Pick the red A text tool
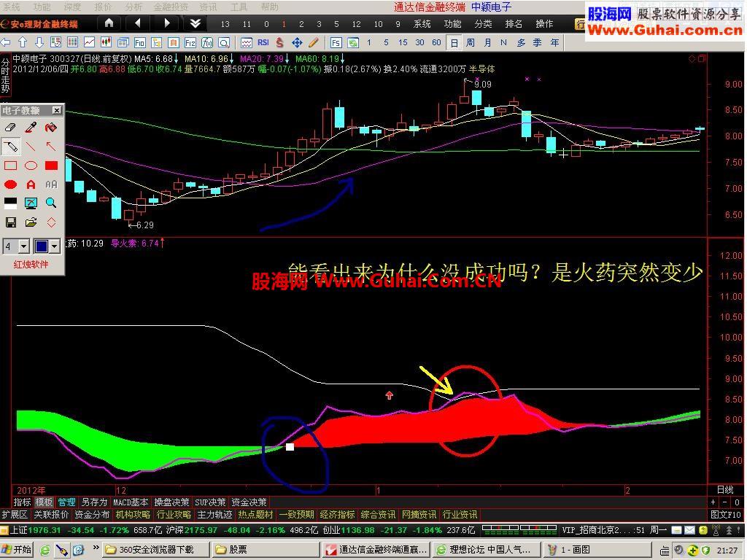747x560 pixels. click(31, 184)
